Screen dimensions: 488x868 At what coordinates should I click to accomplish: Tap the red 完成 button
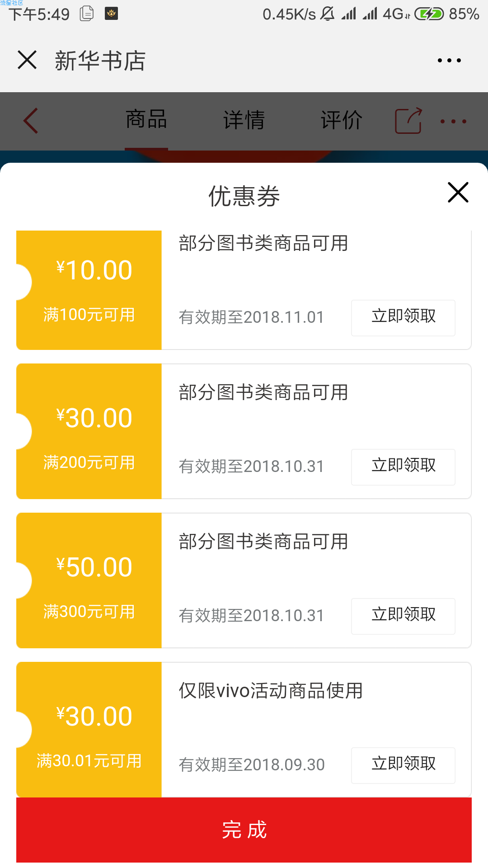pos(244,830)
